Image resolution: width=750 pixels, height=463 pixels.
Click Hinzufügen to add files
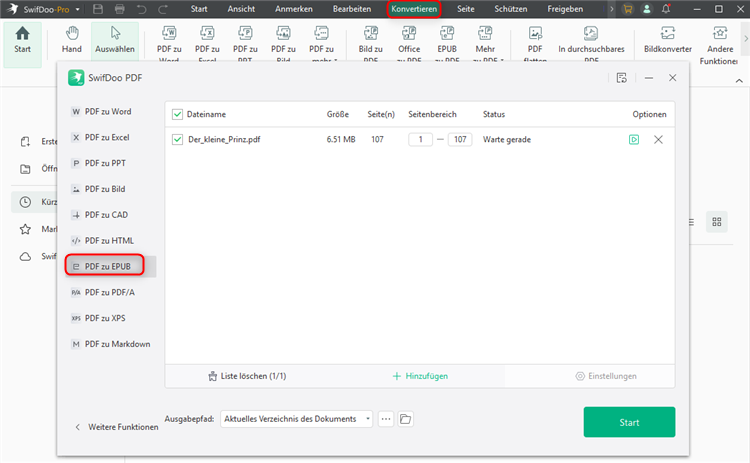click(x=420, y=376)
